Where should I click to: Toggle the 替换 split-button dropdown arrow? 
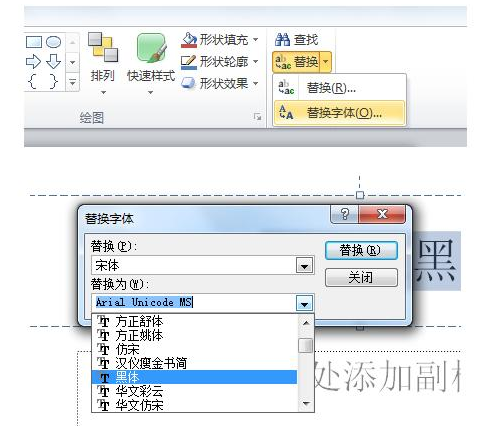pos(326,62)
